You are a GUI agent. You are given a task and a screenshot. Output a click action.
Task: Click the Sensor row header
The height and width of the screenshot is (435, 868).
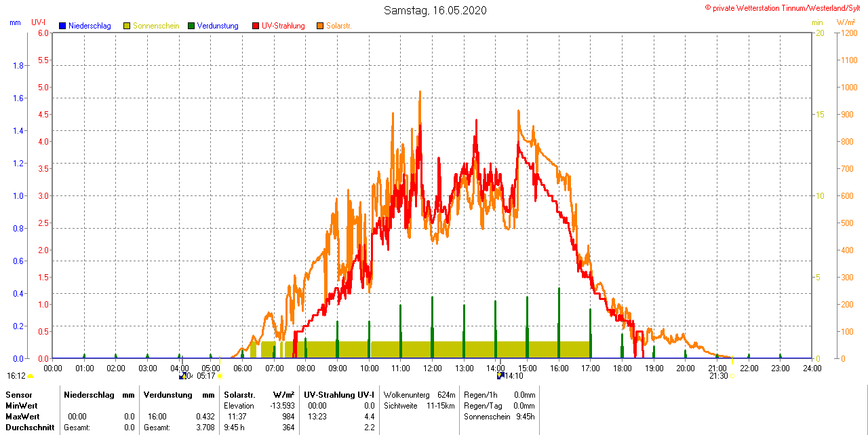(x=18, y=395)
